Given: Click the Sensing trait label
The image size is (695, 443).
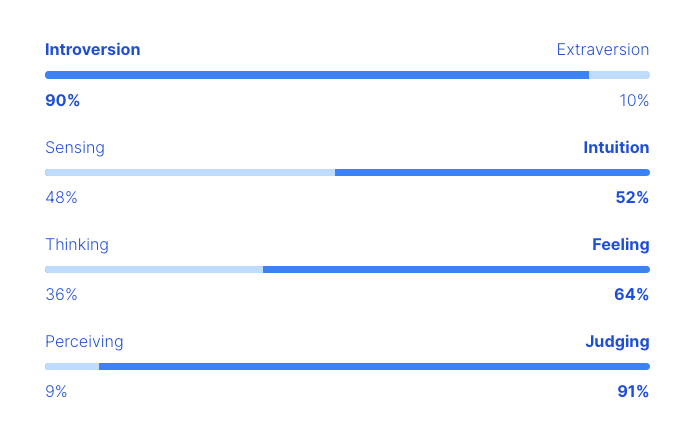Looking at the screenshot, I should 74,148.
